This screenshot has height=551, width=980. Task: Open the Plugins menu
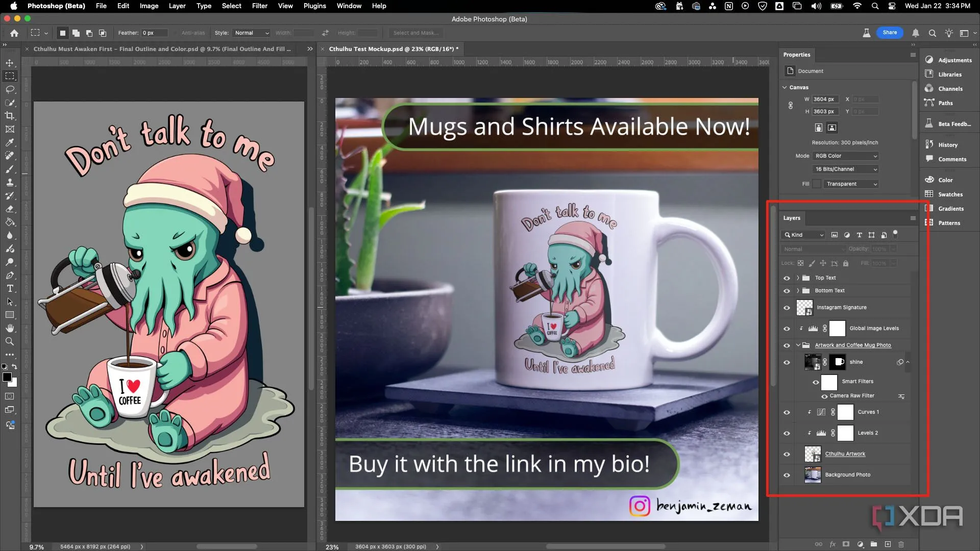click(x=314, y=6)
